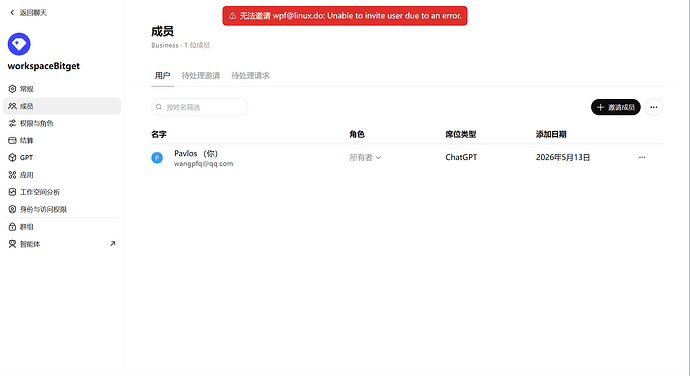
Task: Switch to 待处理邀请 pending invites tab
Action: (x=201, y=76)
